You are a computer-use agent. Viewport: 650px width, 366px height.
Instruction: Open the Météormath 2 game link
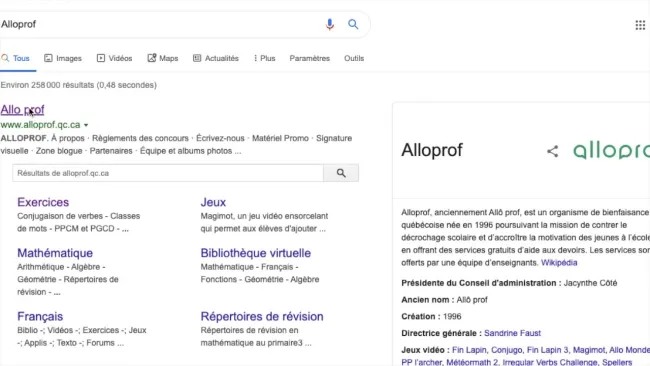(x=472, y=362)
